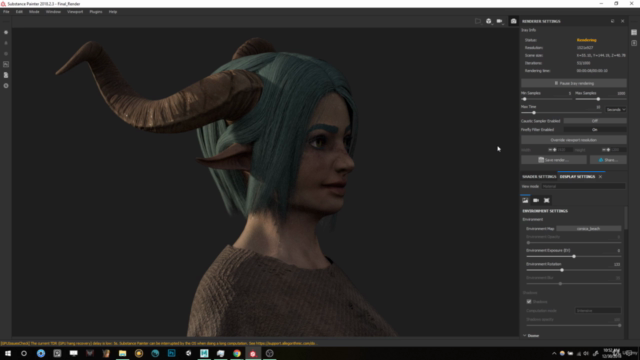Open the Window menu
The height and width of the screenshot is (360, 640).
[53, 12]
